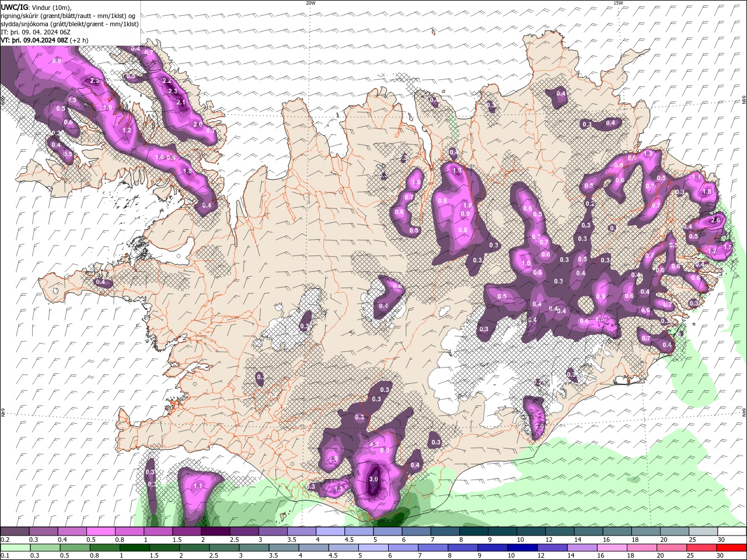Click the '0.4' label on the snow legend scale

(62, 540)
